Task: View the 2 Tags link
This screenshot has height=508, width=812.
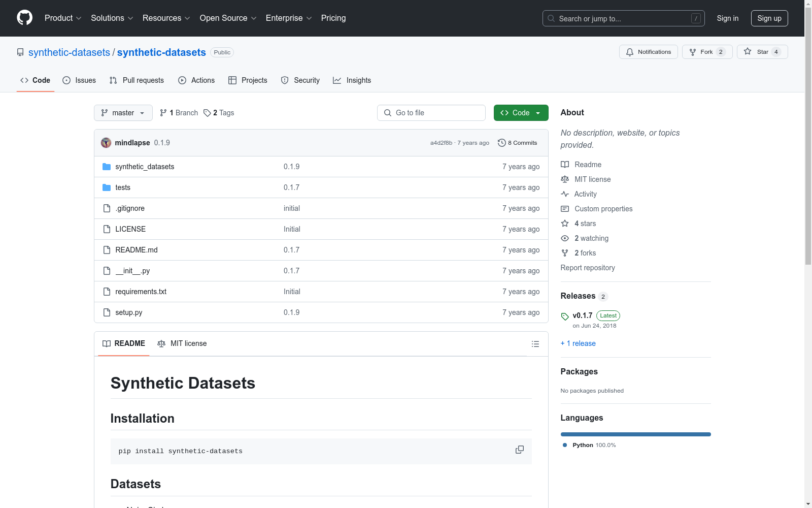Action: coord(219,113)
